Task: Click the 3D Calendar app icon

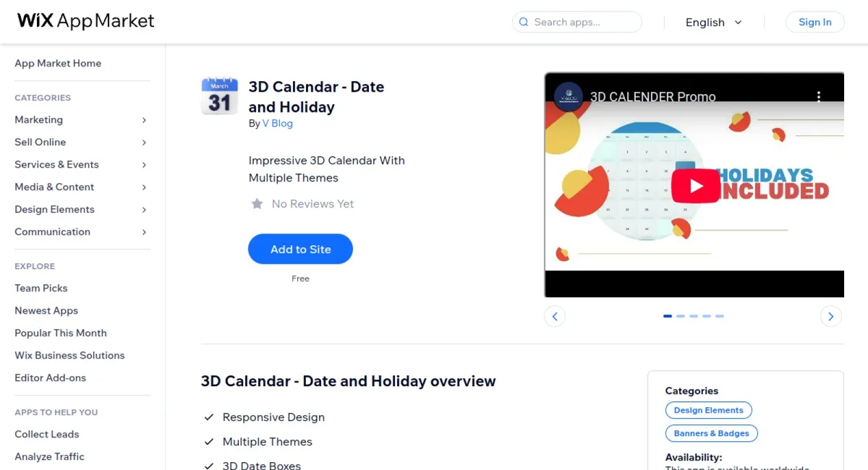Action: pyautogui.click(x=219, y=96)
